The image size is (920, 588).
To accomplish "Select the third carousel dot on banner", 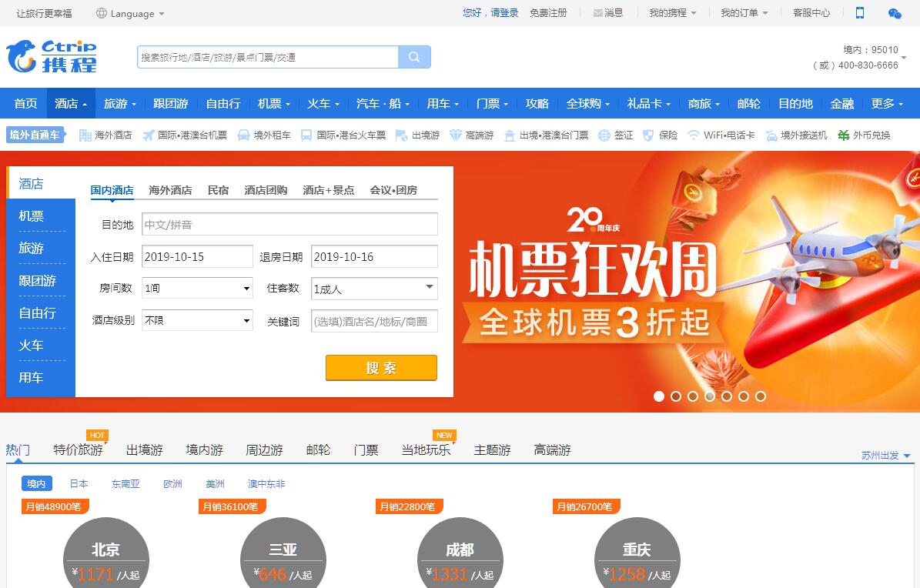I will coord(693,396).
